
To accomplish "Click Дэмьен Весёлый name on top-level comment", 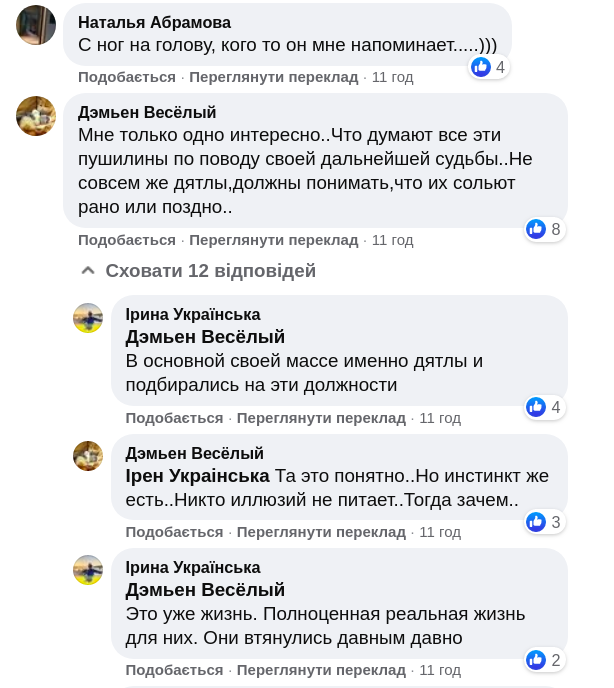I will coord(147,112).
